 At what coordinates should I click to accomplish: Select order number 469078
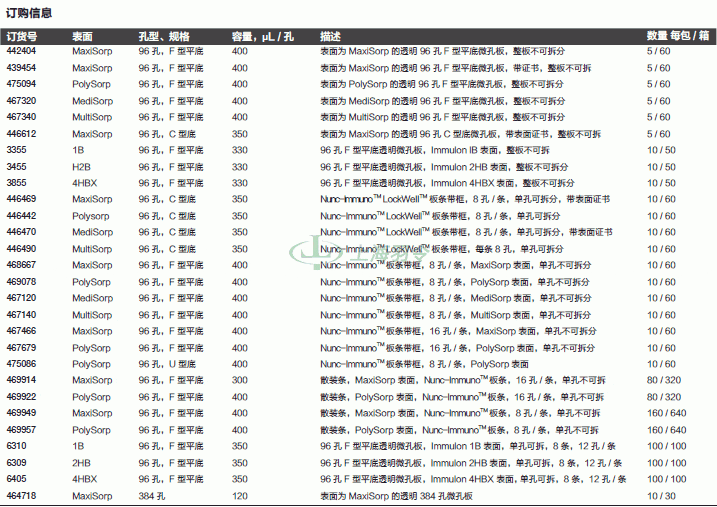(21, 282)
